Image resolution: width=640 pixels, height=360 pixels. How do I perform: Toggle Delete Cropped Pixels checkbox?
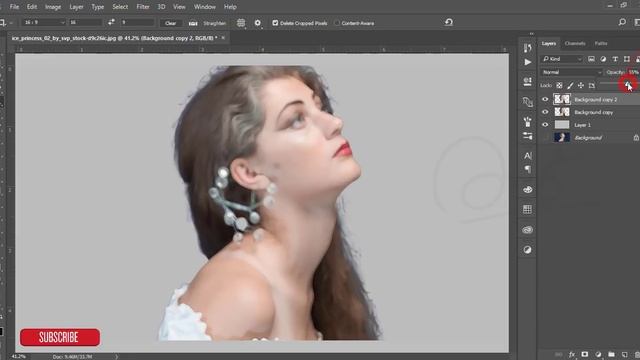[x=275, y=23]
